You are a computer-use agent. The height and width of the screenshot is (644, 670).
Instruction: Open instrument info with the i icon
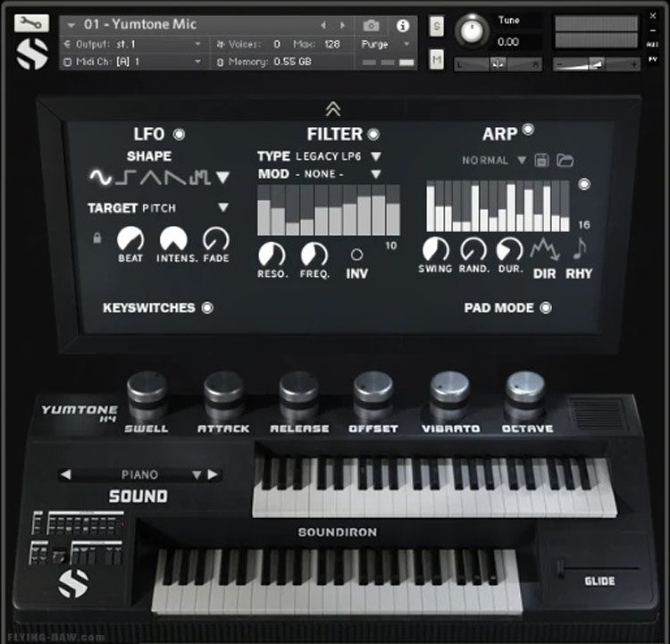pyautogui.click(x=403, y=26)
